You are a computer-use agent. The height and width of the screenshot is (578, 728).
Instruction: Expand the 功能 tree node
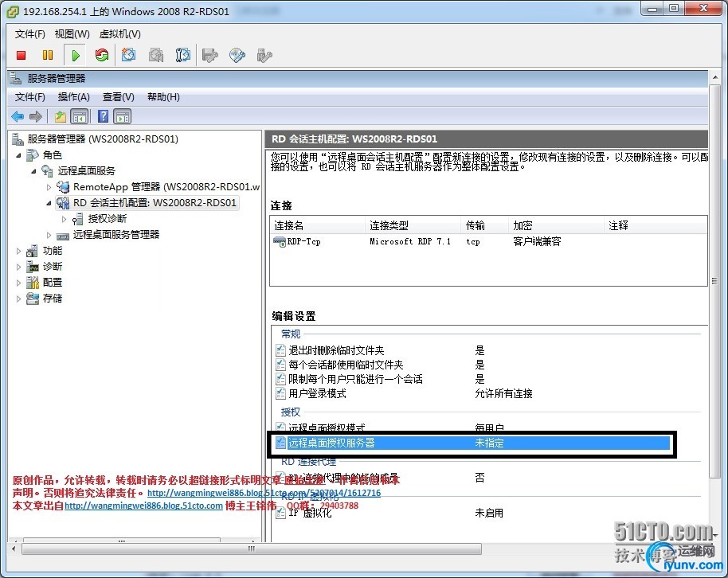pos(18,251)
